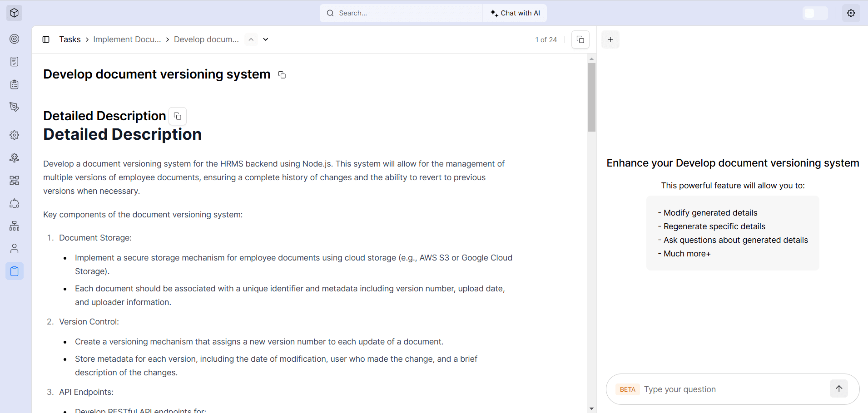
Task: Click 'Key components of the document versioning system:' line
Action: pyautogui.click(x=143, y=215)
